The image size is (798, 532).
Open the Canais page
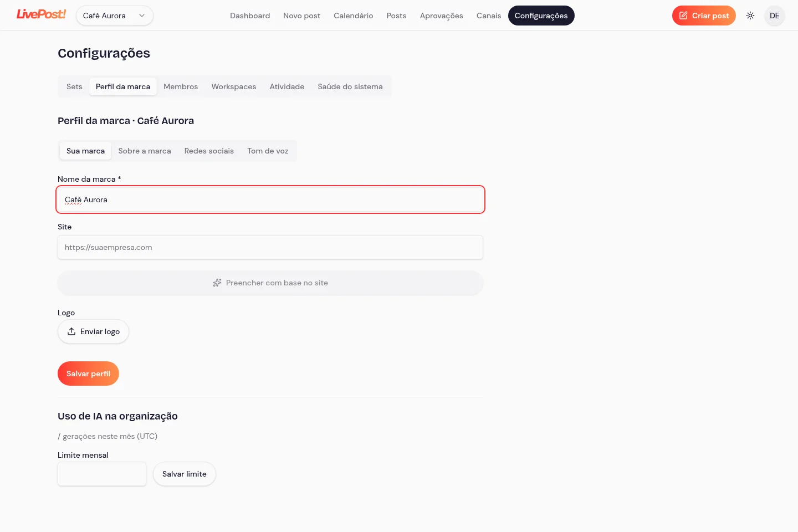(x=488, y=16)
